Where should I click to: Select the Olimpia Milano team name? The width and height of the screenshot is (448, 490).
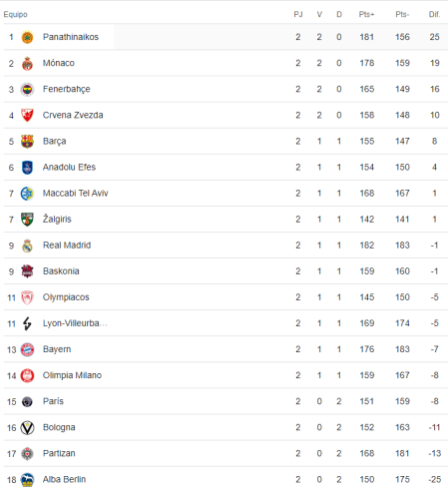(x=72, y=375)
